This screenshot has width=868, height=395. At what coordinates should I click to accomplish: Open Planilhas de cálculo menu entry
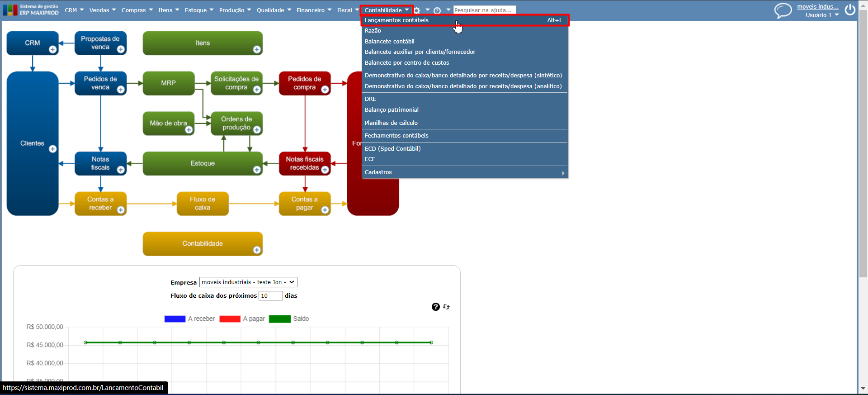tap(465, 123)
